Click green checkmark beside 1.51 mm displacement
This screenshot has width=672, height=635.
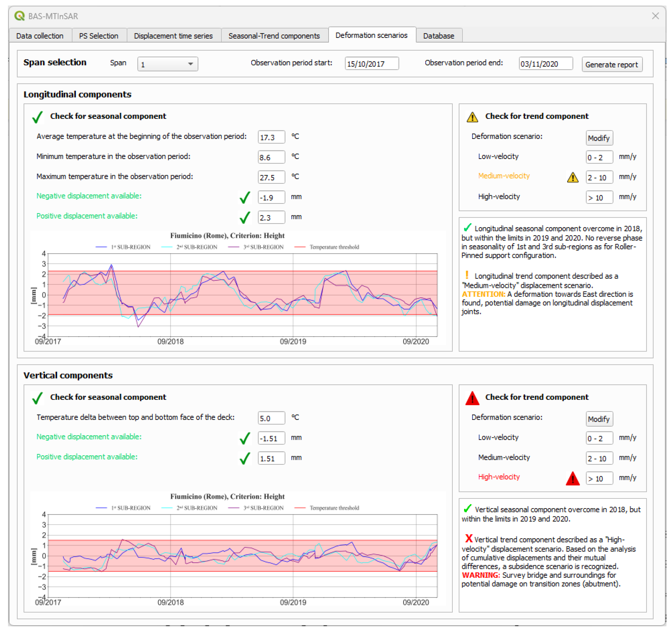click(244, 458)
